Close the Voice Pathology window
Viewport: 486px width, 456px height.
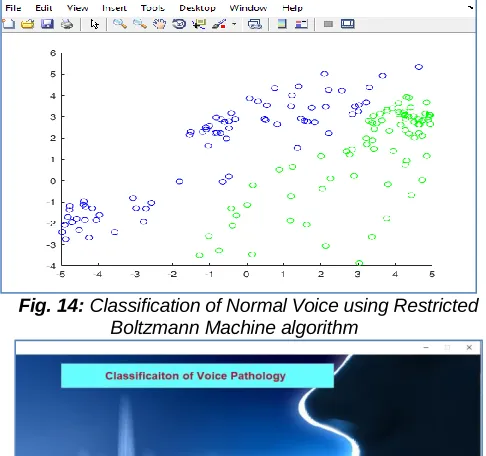coord(469,348)
